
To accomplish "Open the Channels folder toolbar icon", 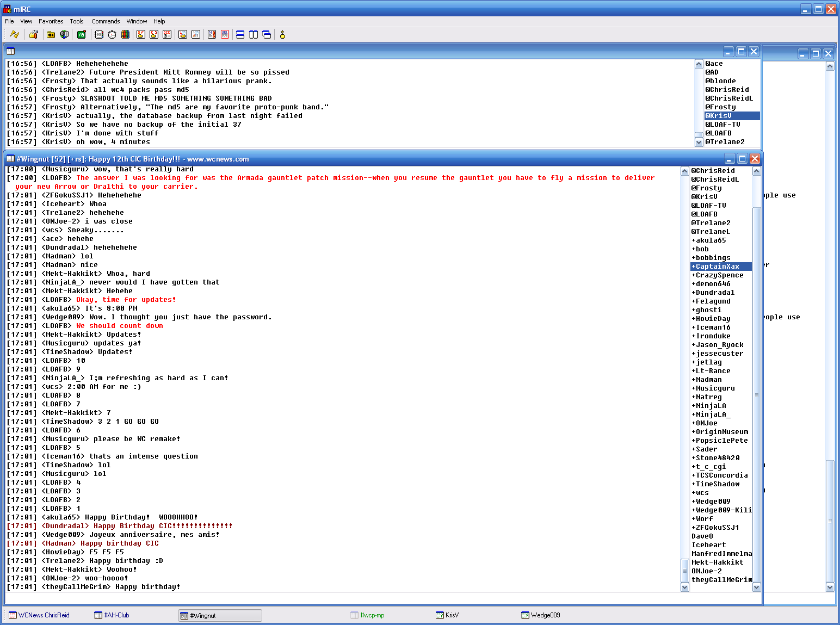I will click(51, 34).
